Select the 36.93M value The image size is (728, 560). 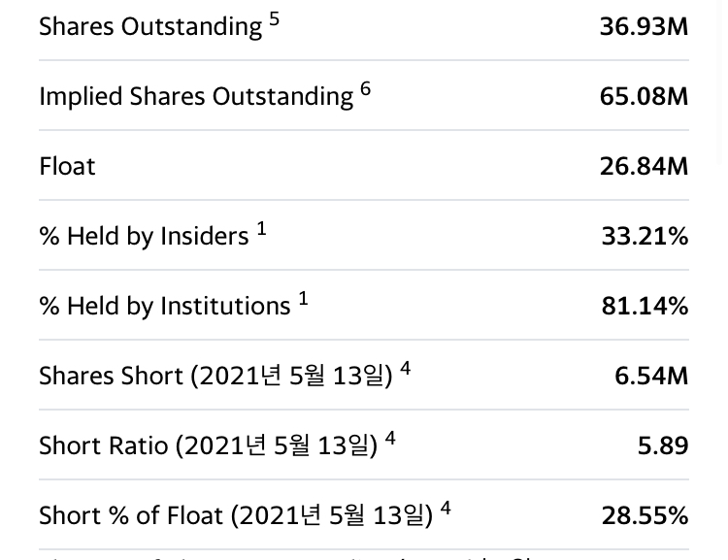[x=644, y=26]
